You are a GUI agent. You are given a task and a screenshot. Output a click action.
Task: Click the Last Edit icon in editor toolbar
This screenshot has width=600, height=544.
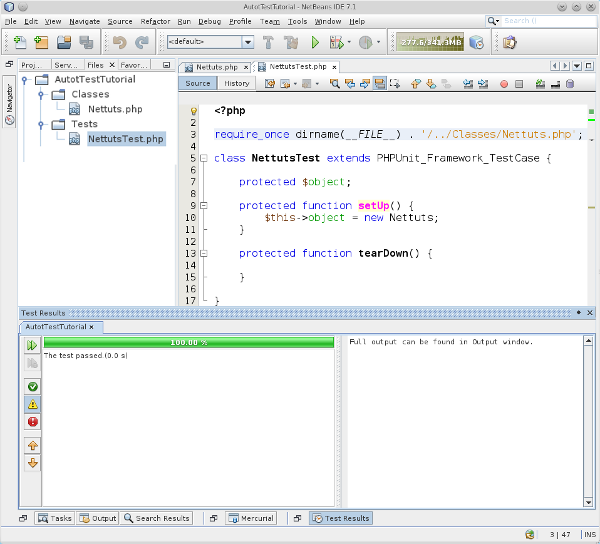(x=270, y=84)
